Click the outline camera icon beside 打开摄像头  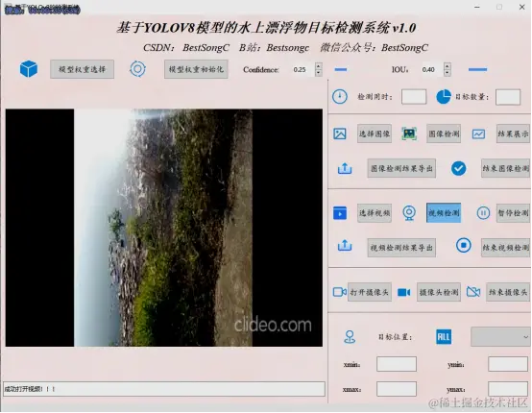[x=340, y=292]
